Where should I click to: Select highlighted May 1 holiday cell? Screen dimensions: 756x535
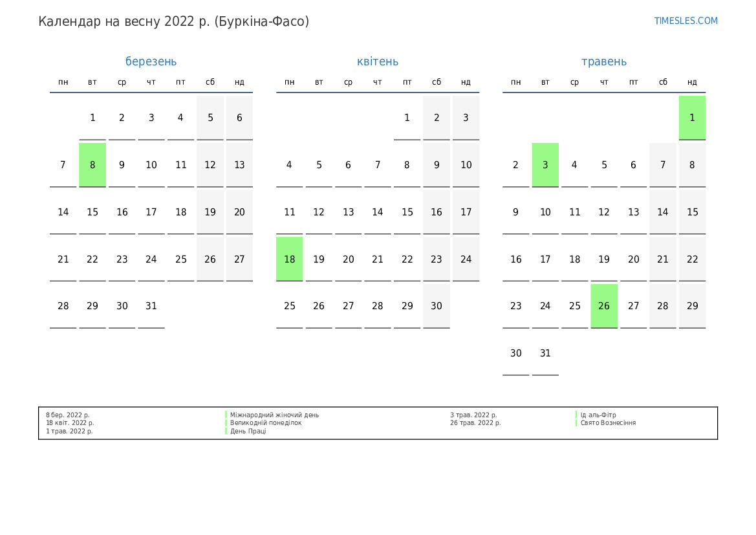point(692,118)
